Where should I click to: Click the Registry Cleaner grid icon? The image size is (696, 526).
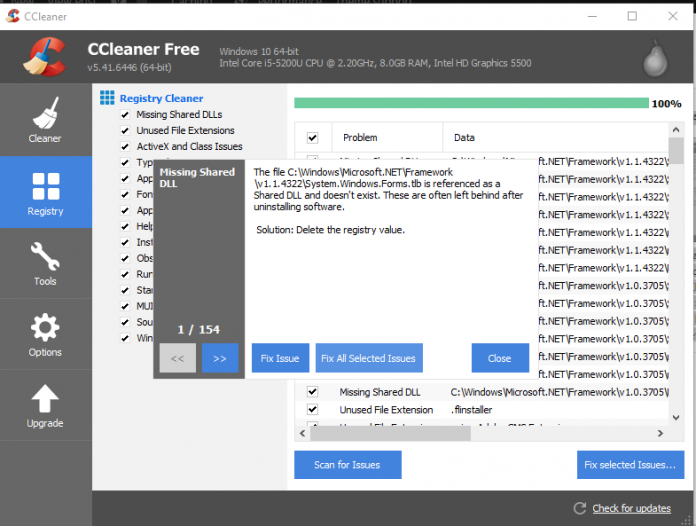107,98
